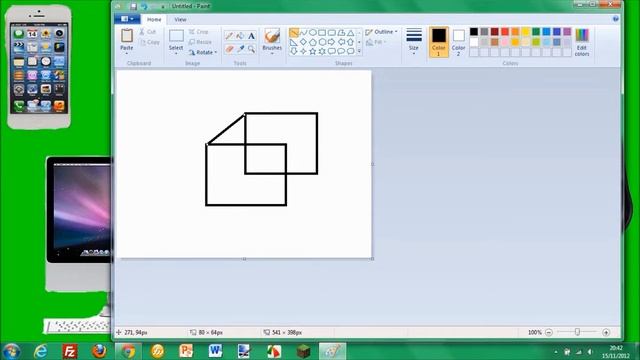Choose the Up arrow shape
Image resolution: width=640 pixels, height=360 pixels.
351,42
